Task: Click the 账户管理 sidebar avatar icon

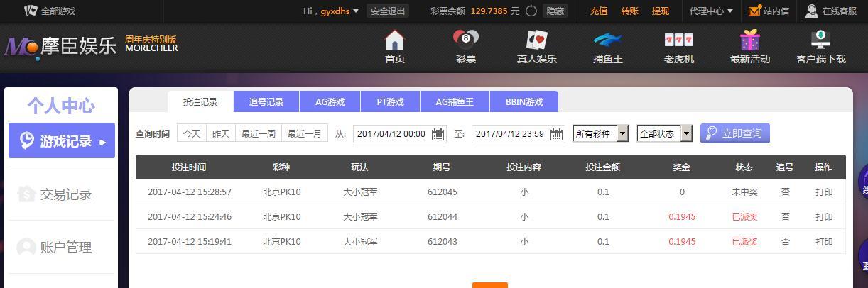Action: 26,247
